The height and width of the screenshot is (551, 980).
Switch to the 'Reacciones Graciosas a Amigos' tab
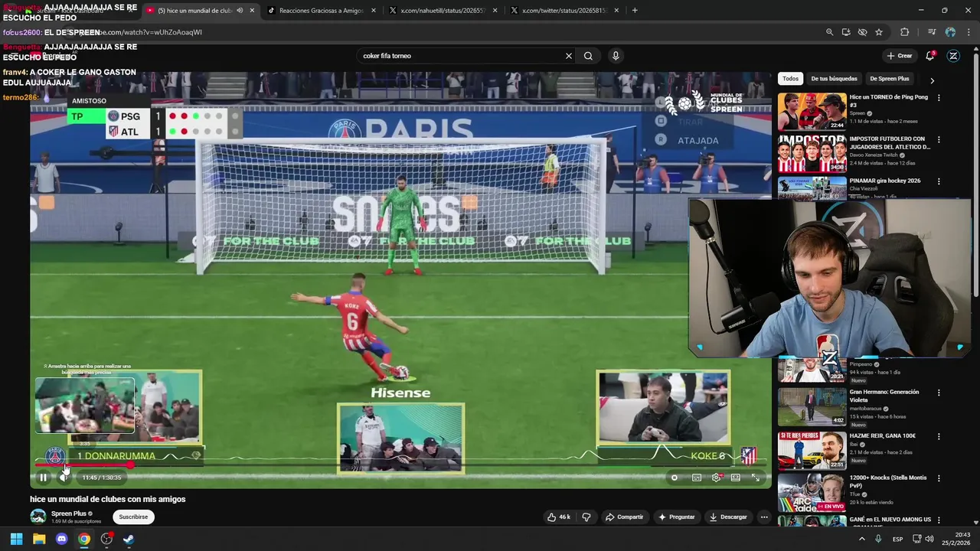(314, 11)
